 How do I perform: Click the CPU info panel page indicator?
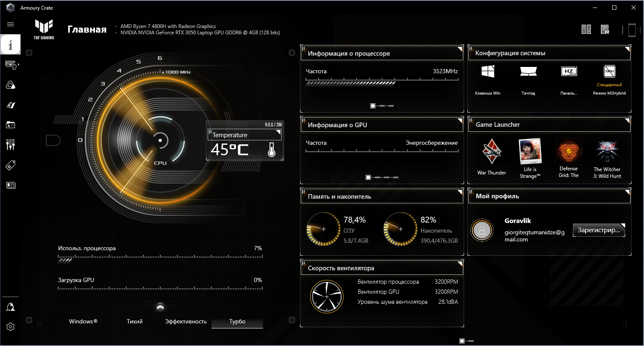[382, 106]
